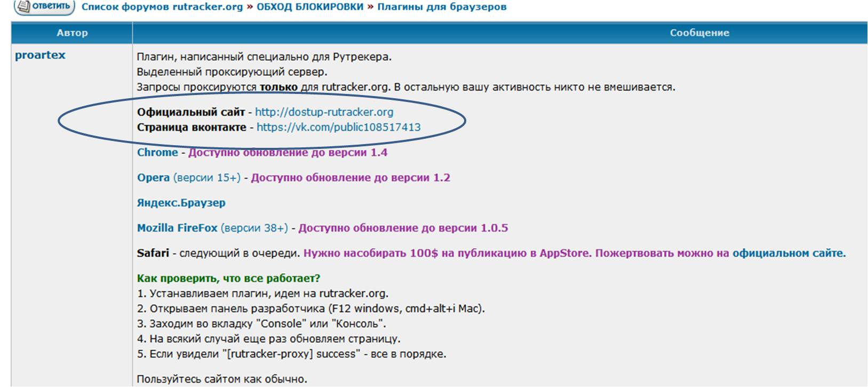Click line На всякий случай еще раз обновляем
868x387 pixels.
[268, 339]
